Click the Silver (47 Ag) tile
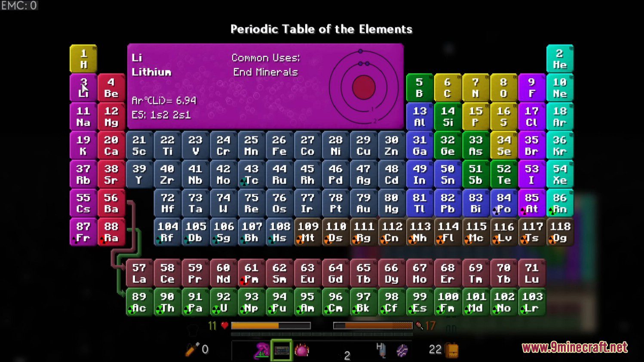 (x=363, y=174)
